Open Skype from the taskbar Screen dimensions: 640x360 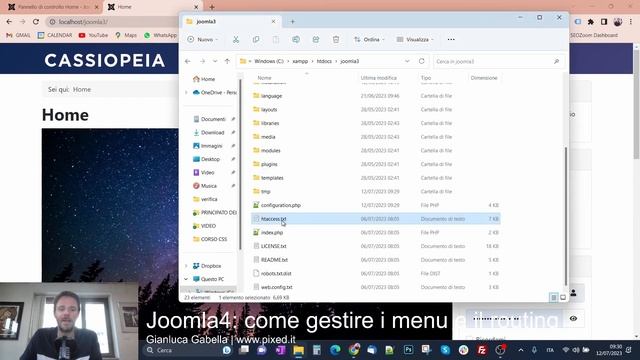pos(445,350)
